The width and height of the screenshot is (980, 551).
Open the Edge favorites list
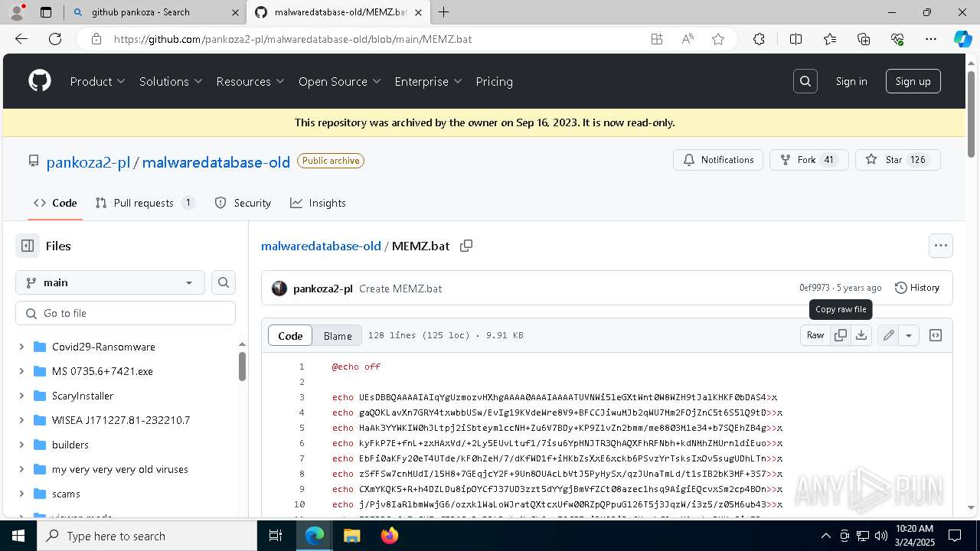tap(830, 39)
